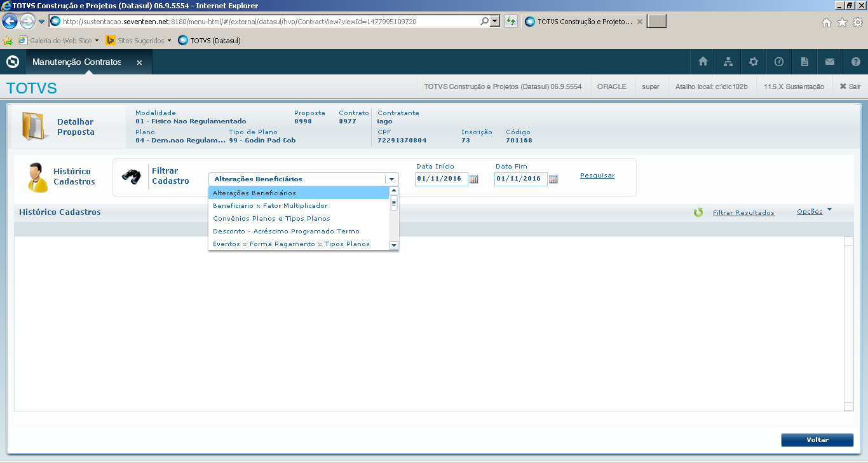The width and height of the screenshot is (868, 463).
Task: Expand the Sites Sugeridos arrow
Action: coord(169,41)
